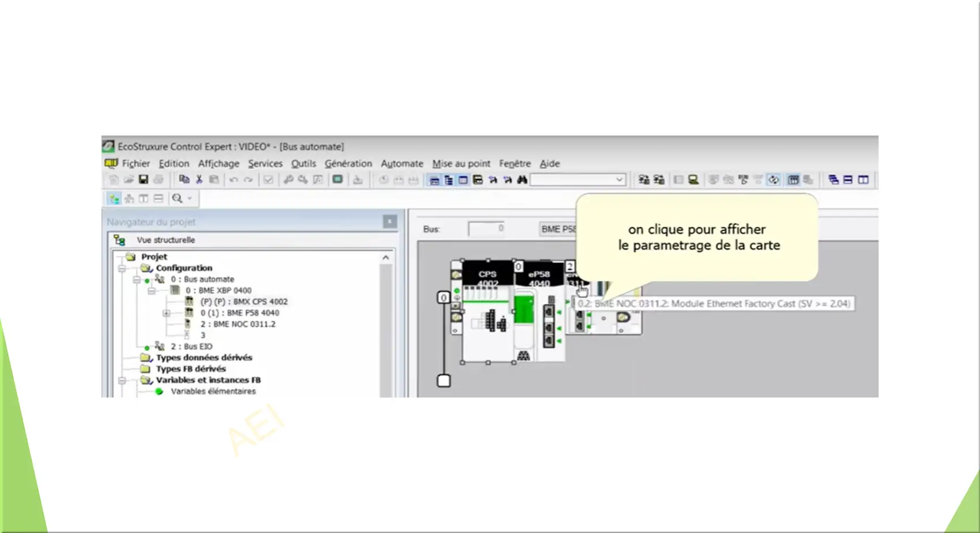Click the Paste toolbar icon

(214, 180)
